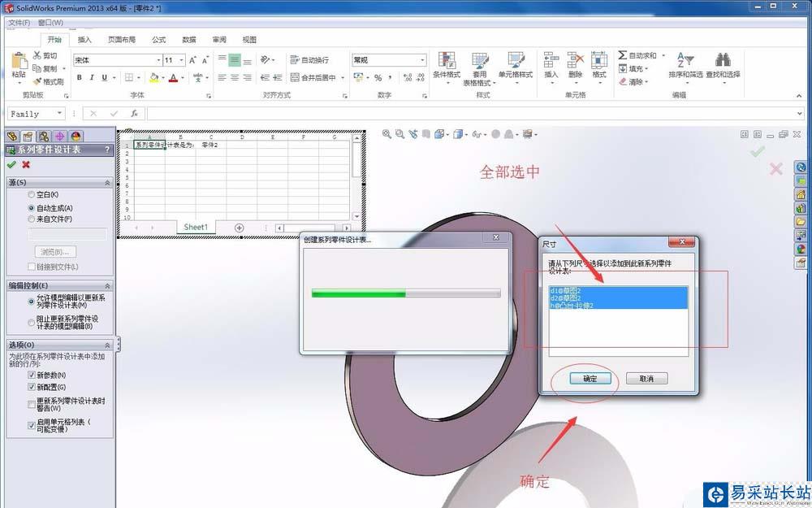
Task: Click the Wrap Text (自动换行) button
Action: click(309, 60)
